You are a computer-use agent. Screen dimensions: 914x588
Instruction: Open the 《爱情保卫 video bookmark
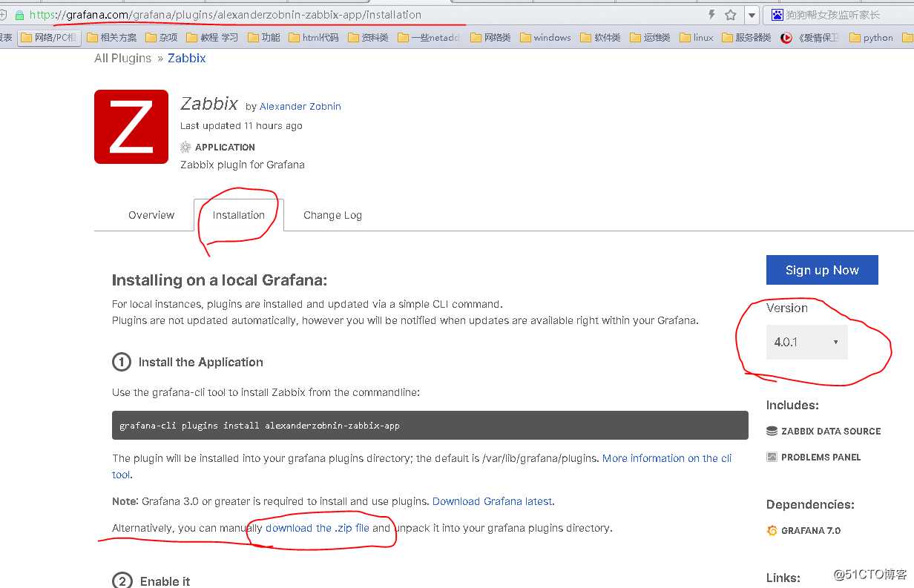810,37
